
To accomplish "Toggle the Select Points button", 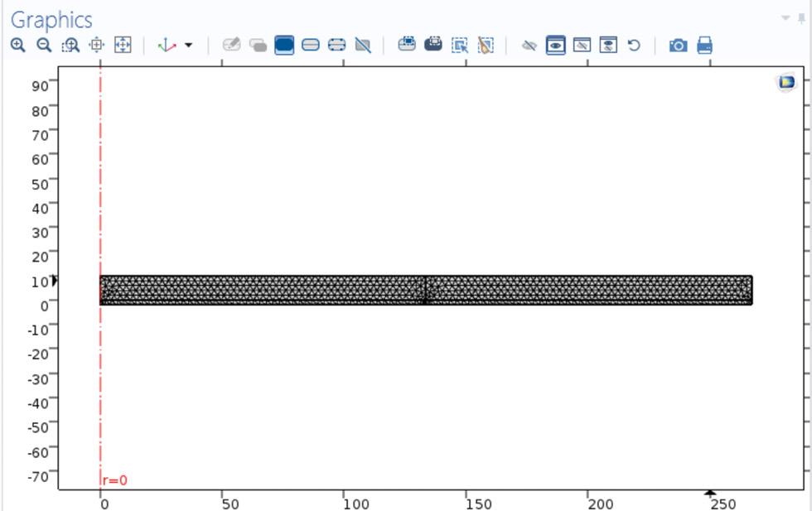I will click(x=336, y=45).
